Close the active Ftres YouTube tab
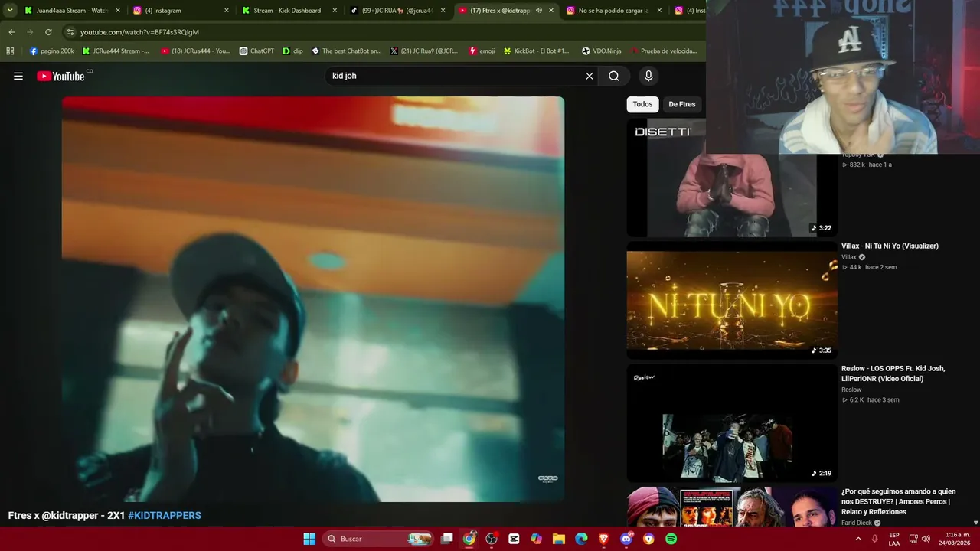This screenshot has height=551, width=980. click(x=551, y=11)
